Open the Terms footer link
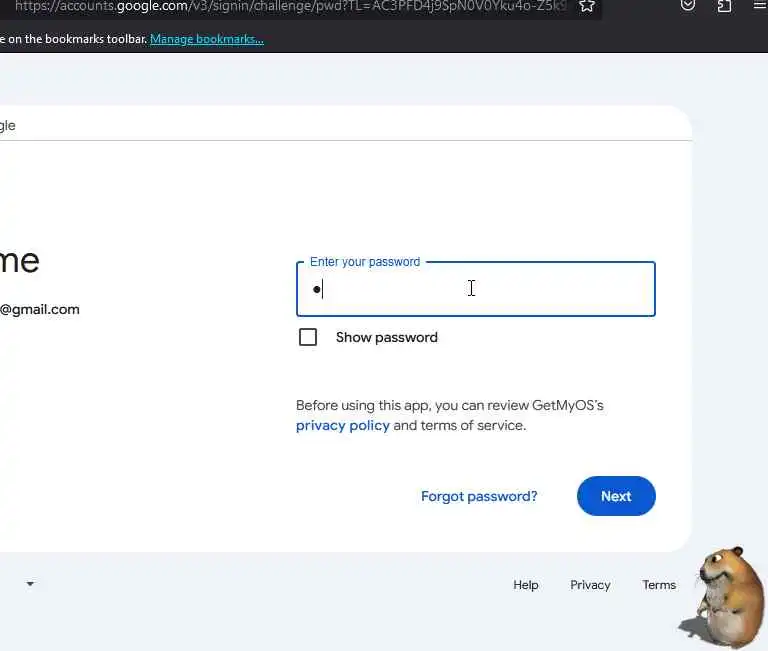The width and height of the screenshot is (768, 651). tap(659, 585)
